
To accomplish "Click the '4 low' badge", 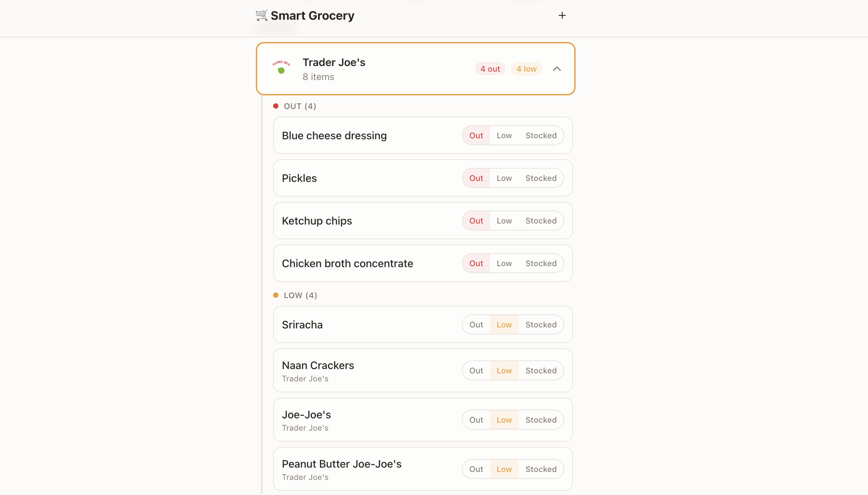I will point(526,69).
